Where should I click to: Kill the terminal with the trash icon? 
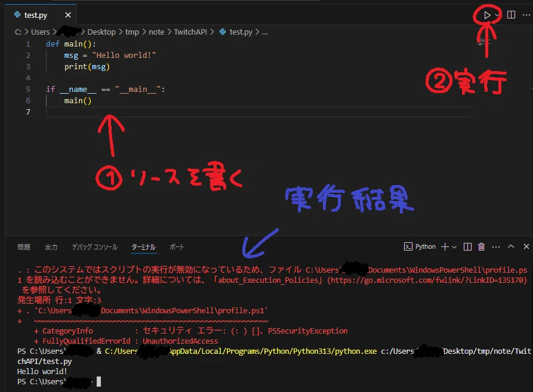click(x=481, y=246)
